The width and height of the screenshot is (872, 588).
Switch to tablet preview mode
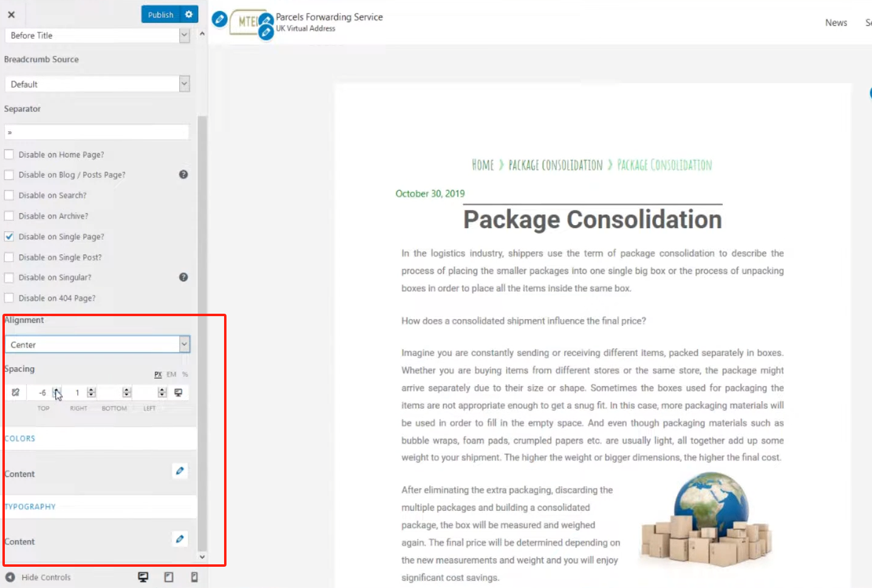pos(169,577)
